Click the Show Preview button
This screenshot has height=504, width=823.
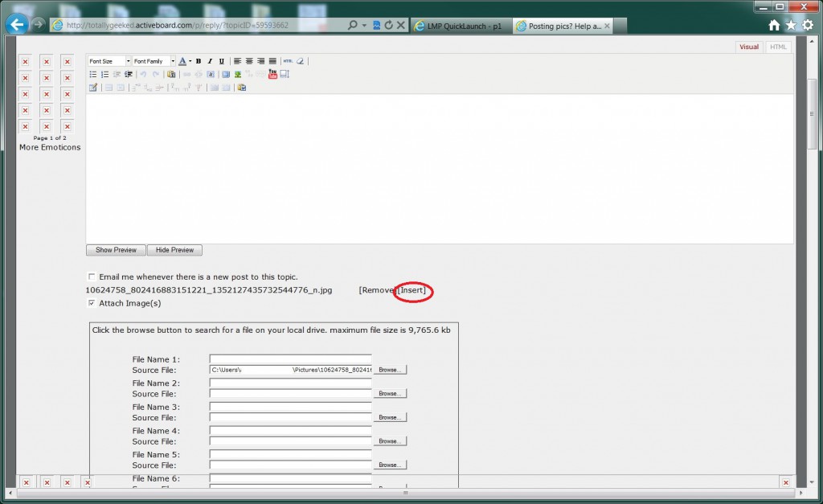click(116, 250)
